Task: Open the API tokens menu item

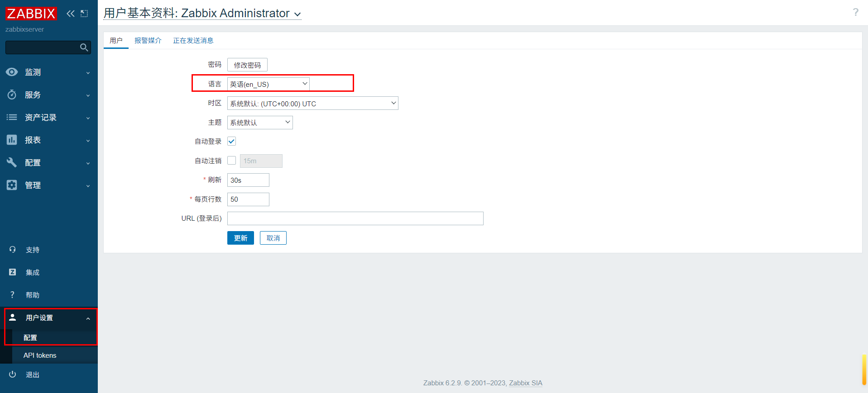Action: pos(40,355)
